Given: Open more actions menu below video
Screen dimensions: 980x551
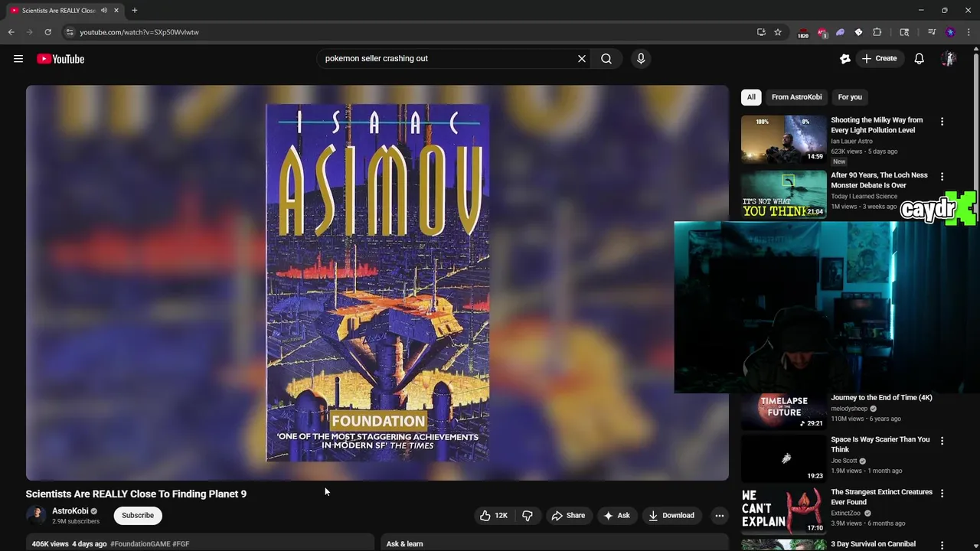Looking at the screenshot, I should 719,516.
